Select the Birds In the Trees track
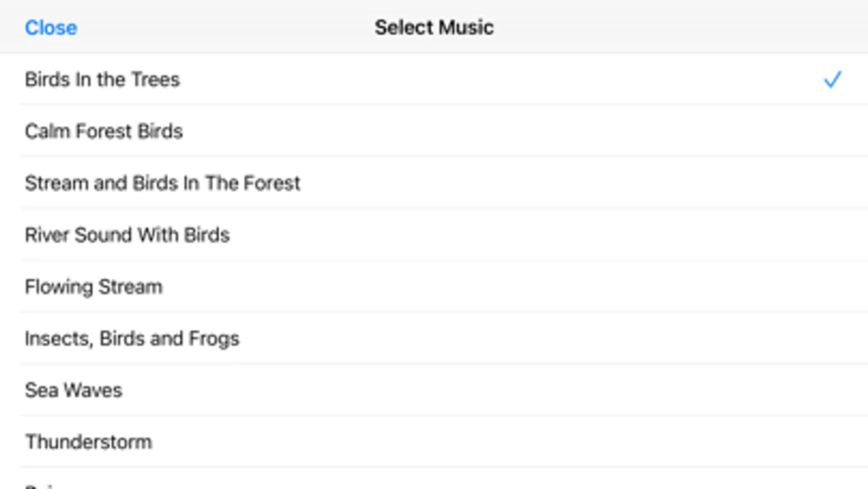Screen dimensions: 868x489 pos(102,79)
